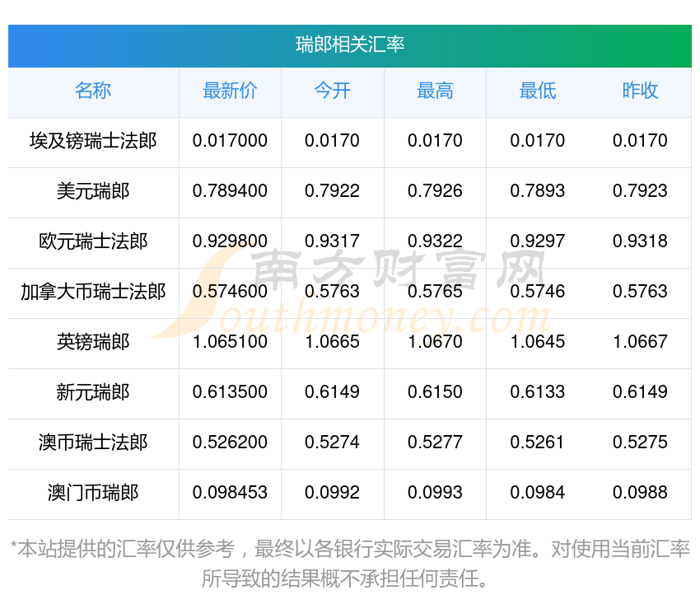Click the disclaimer text below the table
This screenshot has height=604, width=700.
coord(350,563)
